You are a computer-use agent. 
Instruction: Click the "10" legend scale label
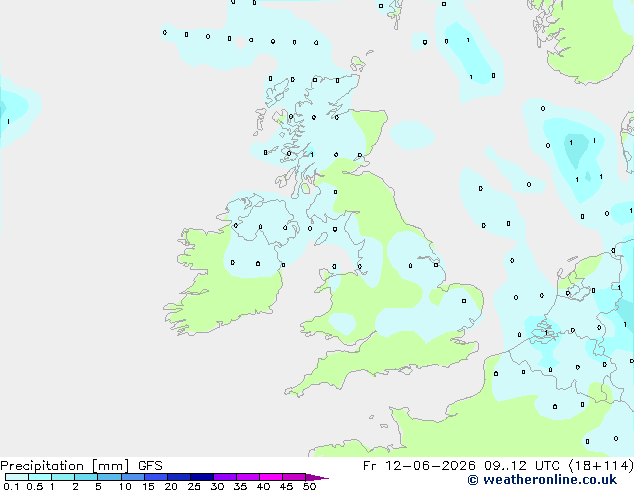tap(125, 486)
